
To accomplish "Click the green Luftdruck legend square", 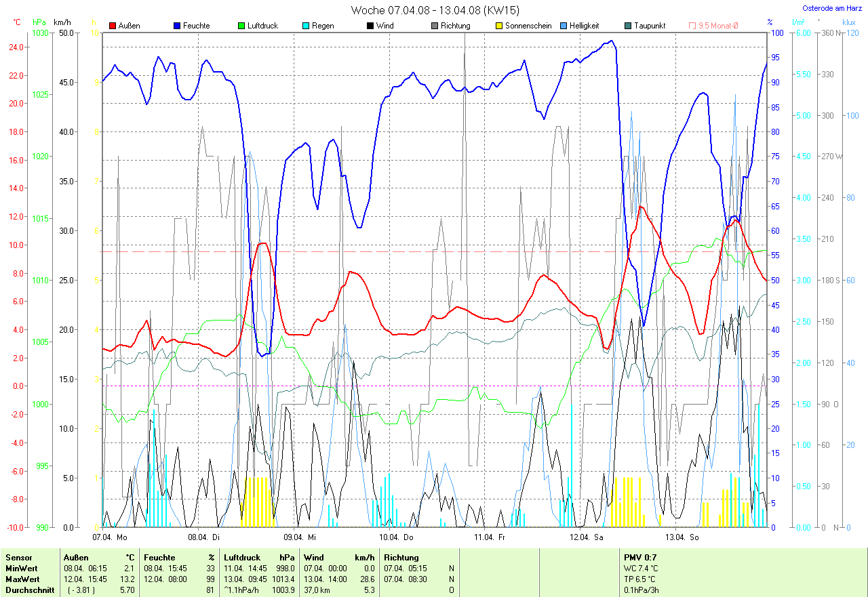I will tap(241, 26).
